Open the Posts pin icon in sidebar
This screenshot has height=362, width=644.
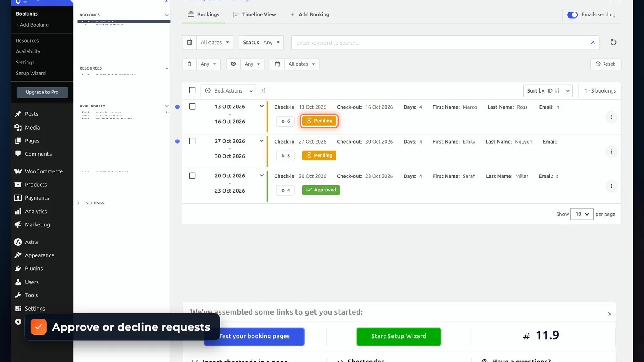click(18, 114)
